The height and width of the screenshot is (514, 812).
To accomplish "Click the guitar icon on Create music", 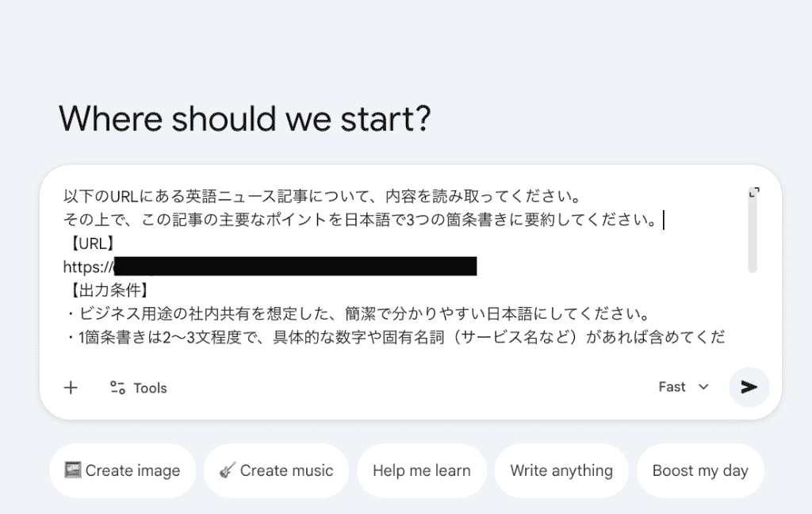I will (228, 470).
